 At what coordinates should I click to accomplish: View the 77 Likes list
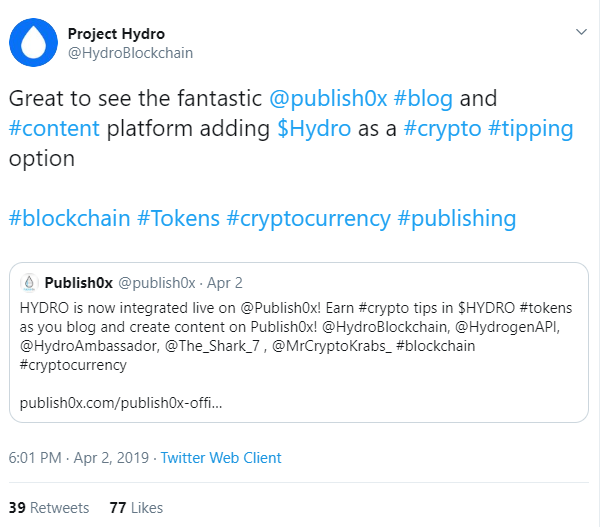pos(136,508)
